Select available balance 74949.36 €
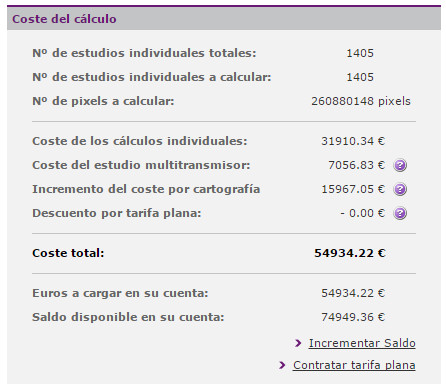Image resolution: width=446 pixels, height=390 pixels. (353, 317)
